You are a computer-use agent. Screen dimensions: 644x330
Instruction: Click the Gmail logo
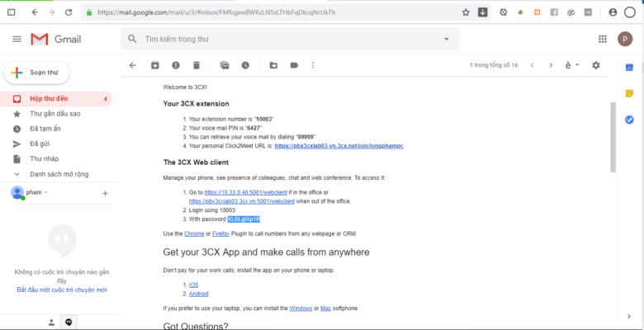[56, 39]
